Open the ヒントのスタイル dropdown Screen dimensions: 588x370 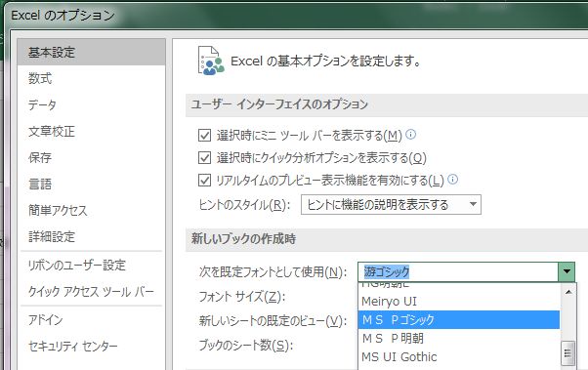pyautogui.click(x=391, y=205)
